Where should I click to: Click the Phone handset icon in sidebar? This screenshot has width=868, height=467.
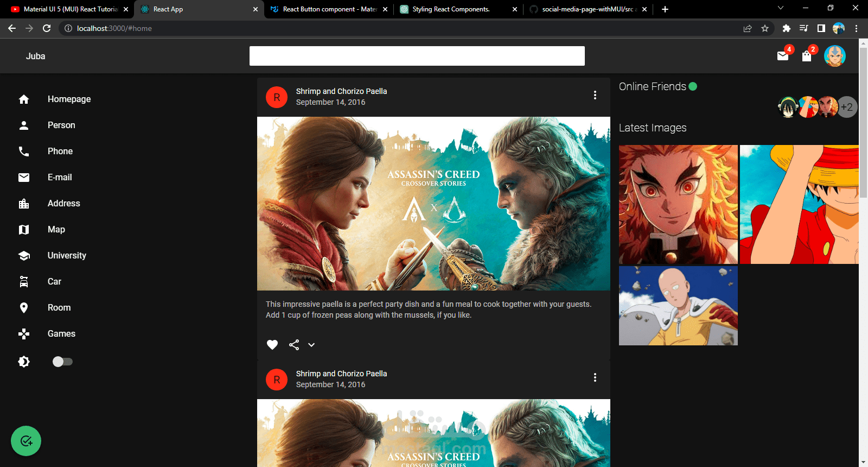click(x=24, y=152)
